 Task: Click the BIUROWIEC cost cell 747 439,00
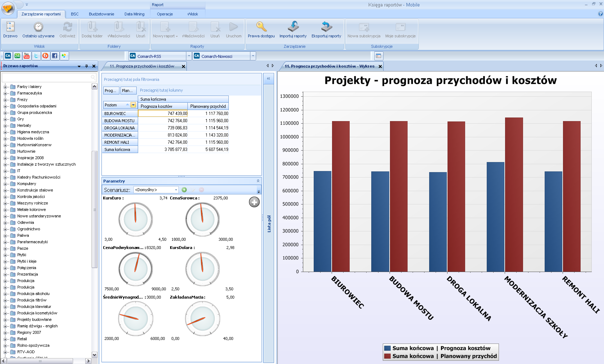163,114
